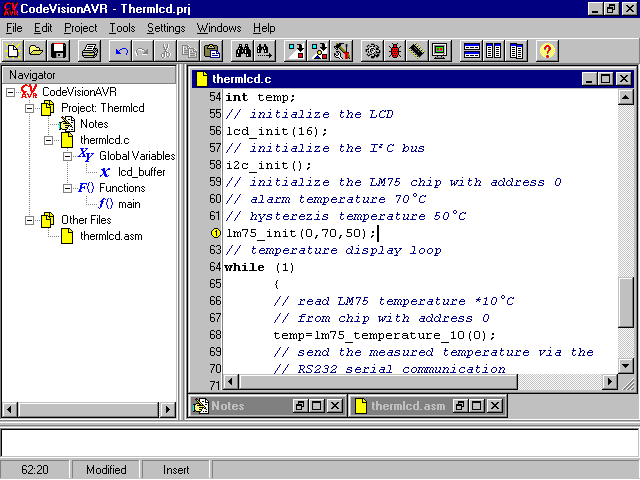
Task: Open the Help menu
Action: (264, 28)
